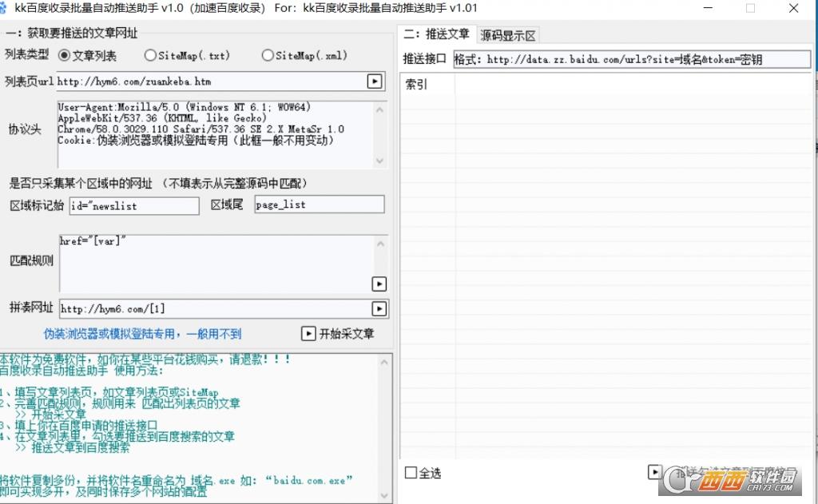Click the 推送接口 input field
The image size is (818, 504).
tap(632, 59)
